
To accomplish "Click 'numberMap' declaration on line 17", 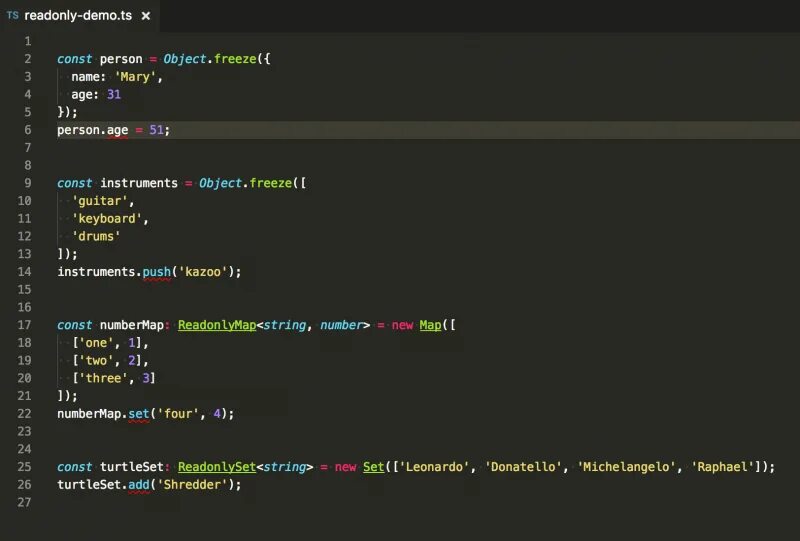I will (x=132, y=325).
